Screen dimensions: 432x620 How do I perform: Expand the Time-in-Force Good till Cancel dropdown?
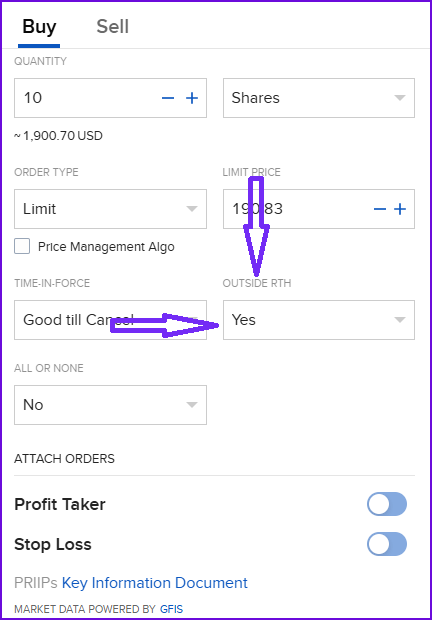tap(110, 320)
